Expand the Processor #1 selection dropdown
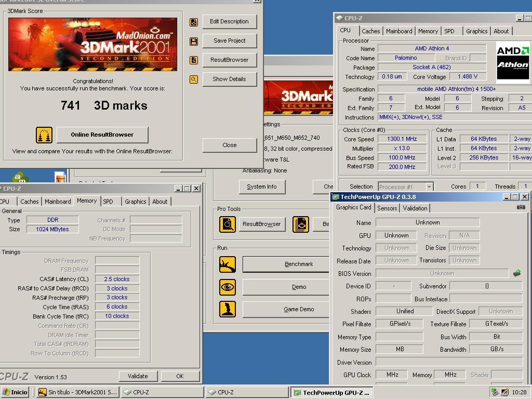This screenshot has width=532, height=399. pos(429,187)
